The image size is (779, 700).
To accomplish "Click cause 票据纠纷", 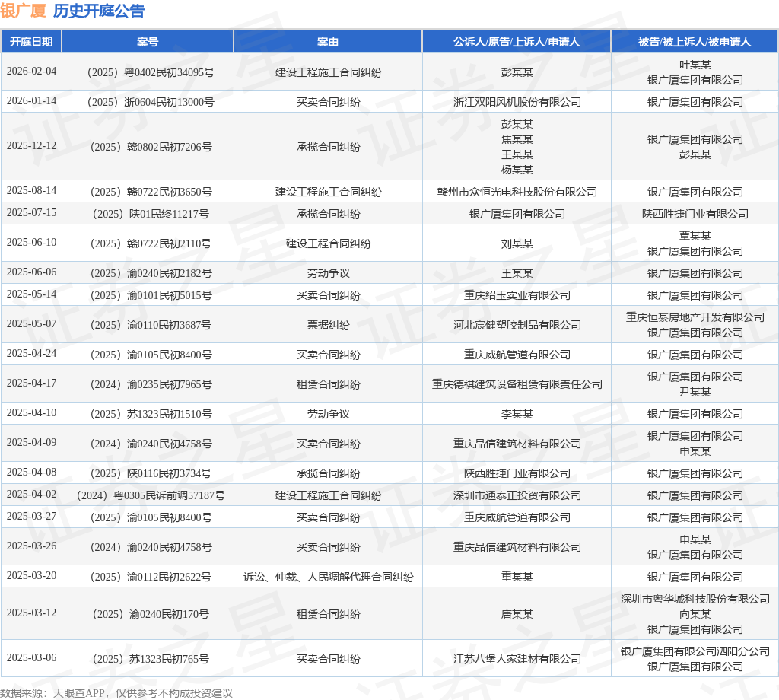I will coord(328,326).
